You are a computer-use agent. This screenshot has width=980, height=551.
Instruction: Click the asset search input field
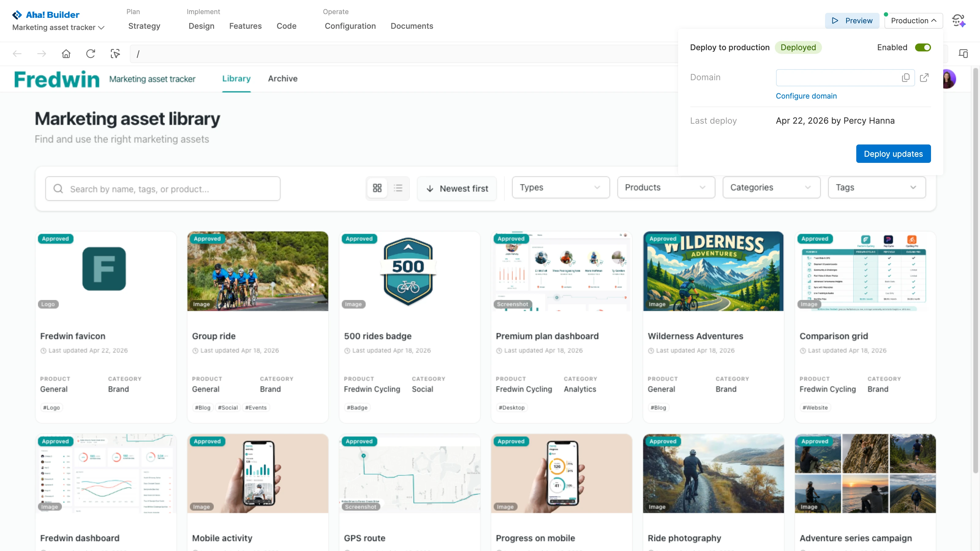(x=163, y=189)
